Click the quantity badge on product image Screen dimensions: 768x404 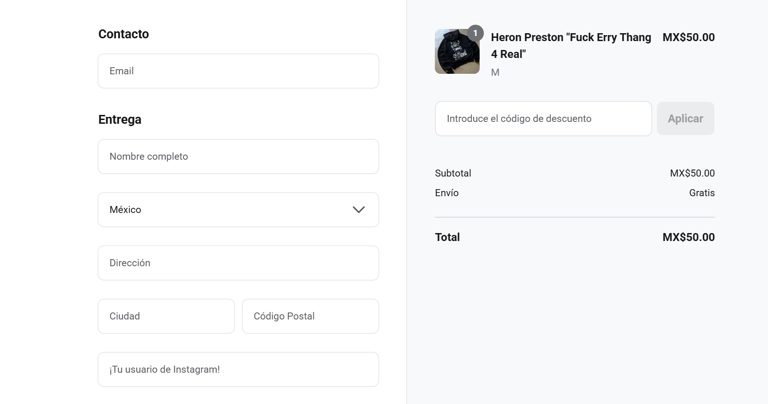[x=475, y=33]
